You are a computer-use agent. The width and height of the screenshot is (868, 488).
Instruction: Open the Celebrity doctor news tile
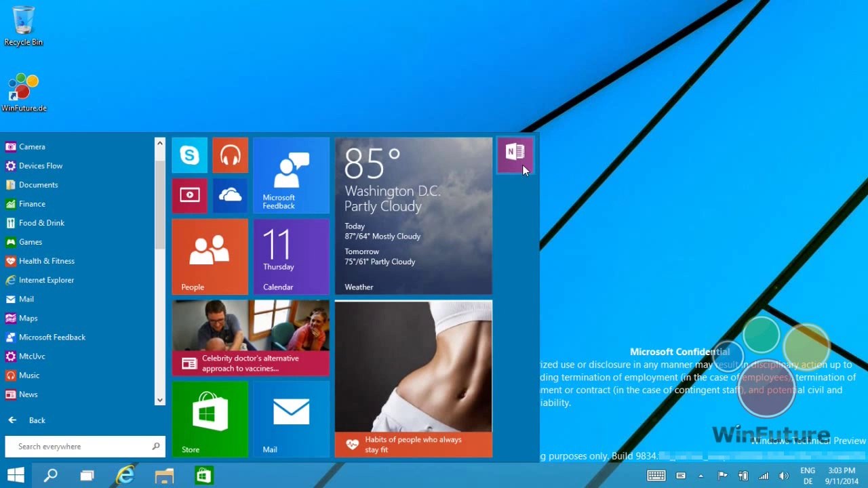(x=250, y=338)
